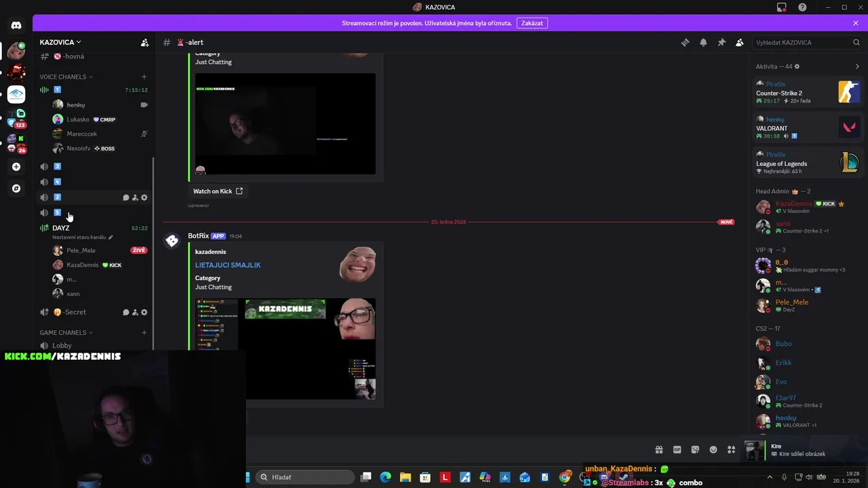Select Lukasko in voice channel
The image size is (868, 488).
click(x=100, y=119)
